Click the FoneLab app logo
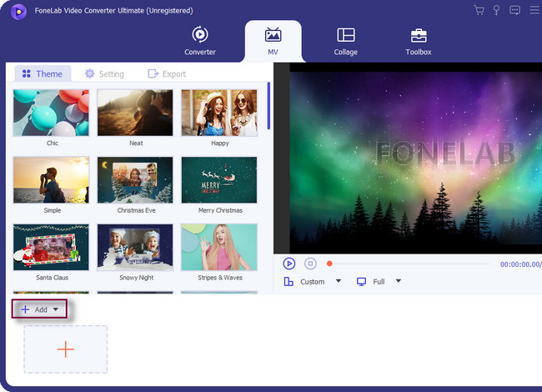 18,13
